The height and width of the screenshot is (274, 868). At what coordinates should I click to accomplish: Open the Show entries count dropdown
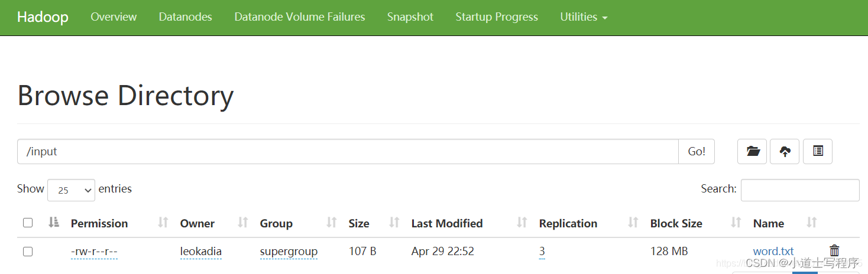click(71, 190)
